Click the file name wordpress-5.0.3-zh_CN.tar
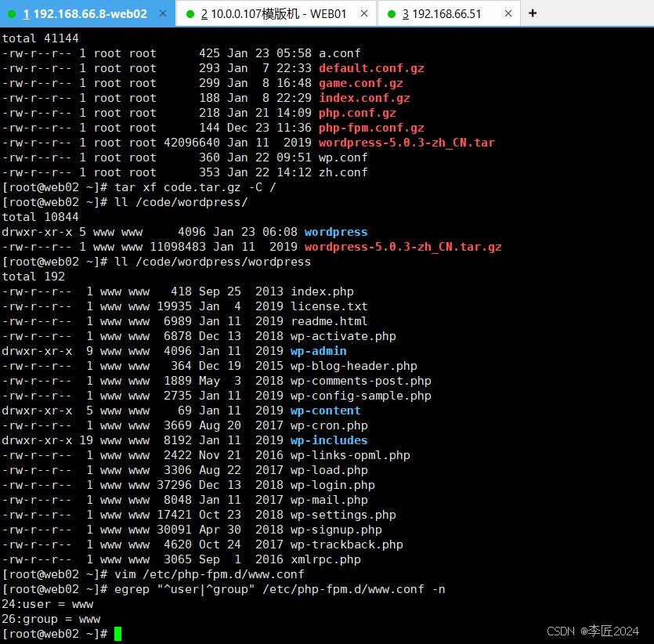 tap(406, 143)
